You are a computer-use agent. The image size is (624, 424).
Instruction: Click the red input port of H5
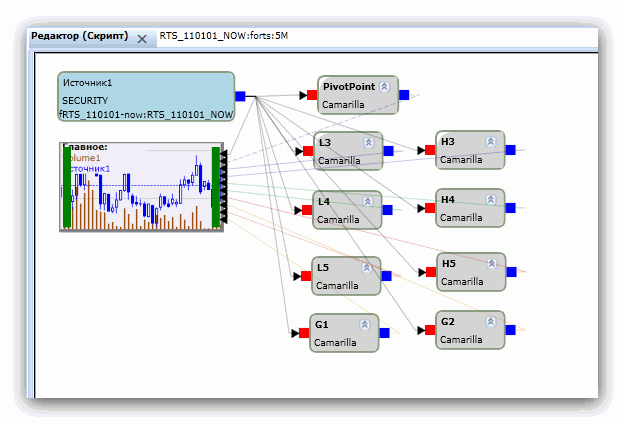430,271
